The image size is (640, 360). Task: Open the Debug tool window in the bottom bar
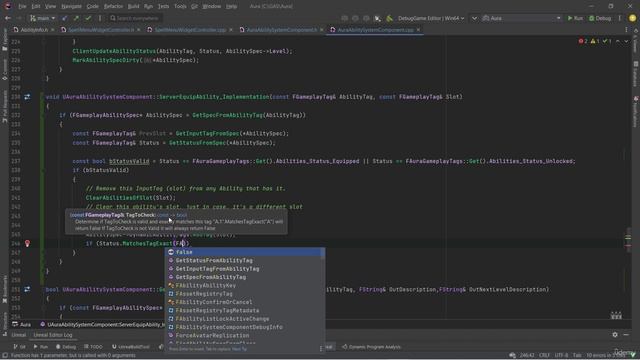click(66, 347)
